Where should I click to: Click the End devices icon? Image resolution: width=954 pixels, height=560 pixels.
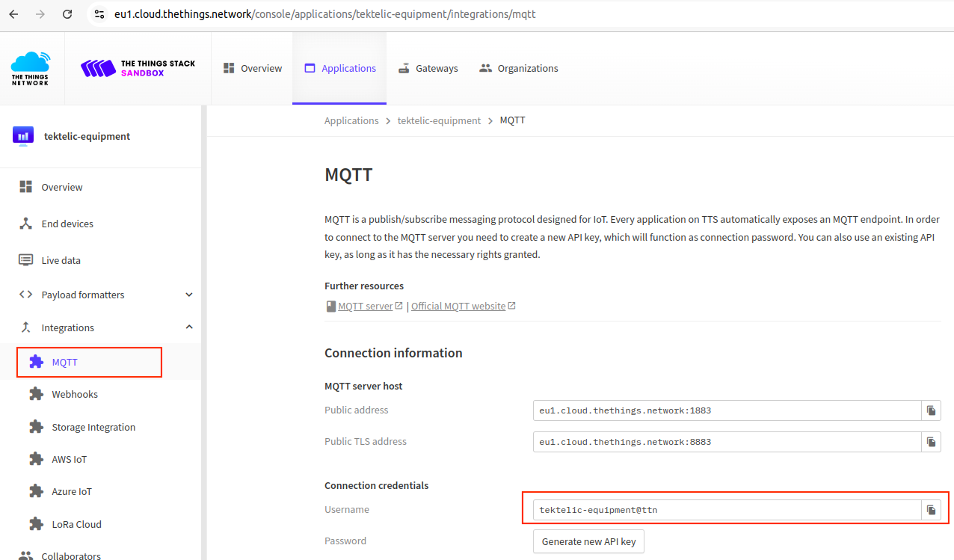[26, 224]
